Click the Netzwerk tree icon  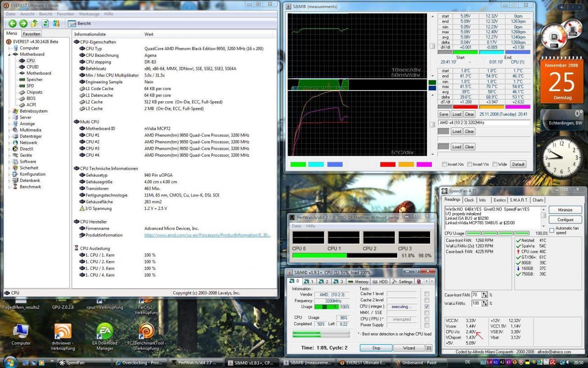tap(16, 142)
